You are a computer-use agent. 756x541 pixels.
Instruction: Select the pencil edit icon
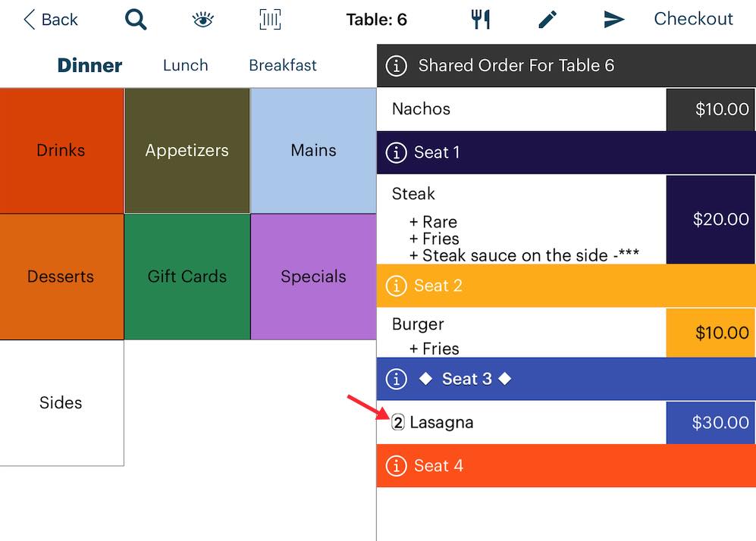pyautogui.click(x=547, y=20)
